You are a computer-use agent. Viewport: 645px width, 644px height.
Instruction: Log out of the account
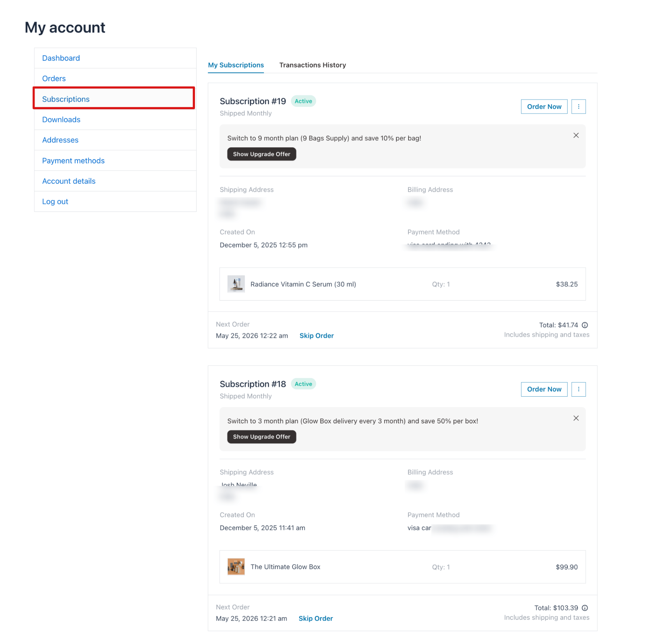[55, 201]
